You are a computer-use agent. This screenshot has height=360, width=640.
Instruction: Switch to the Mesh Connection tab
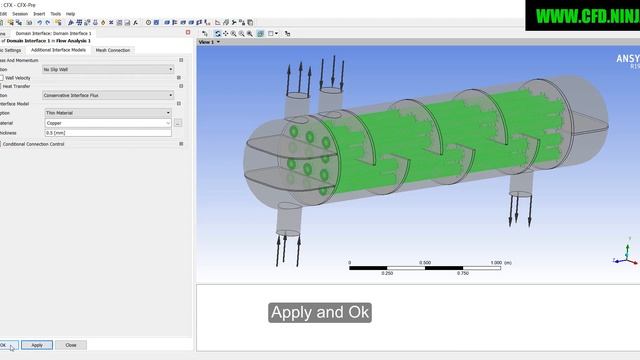pyautogui.click(x=113, y=50)
